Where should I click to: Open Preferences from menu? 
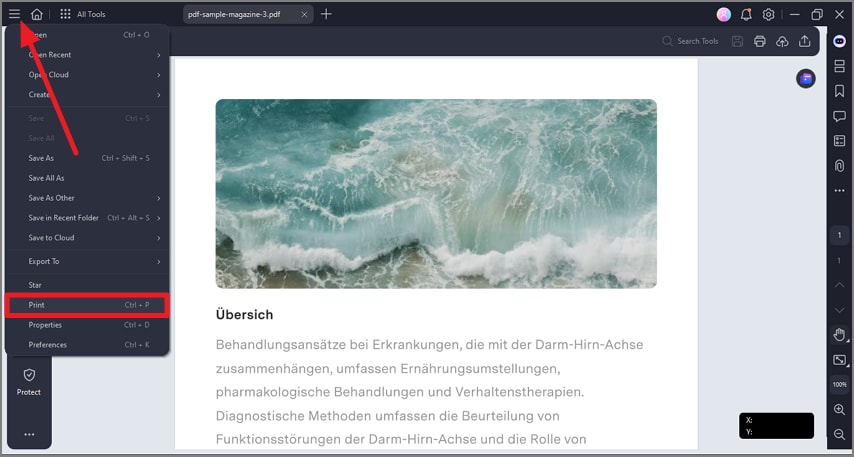[x=87, y=345]
